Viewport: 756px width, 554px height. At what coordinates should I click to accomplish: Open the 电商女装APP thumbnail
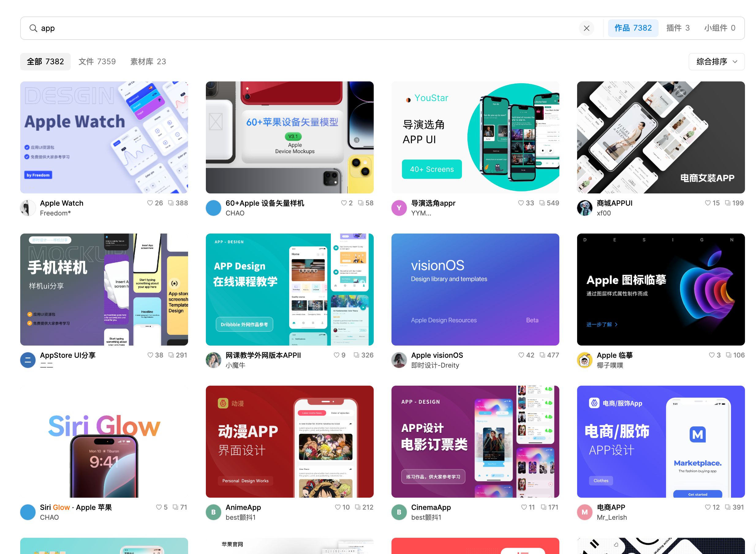tap(660, 137)
